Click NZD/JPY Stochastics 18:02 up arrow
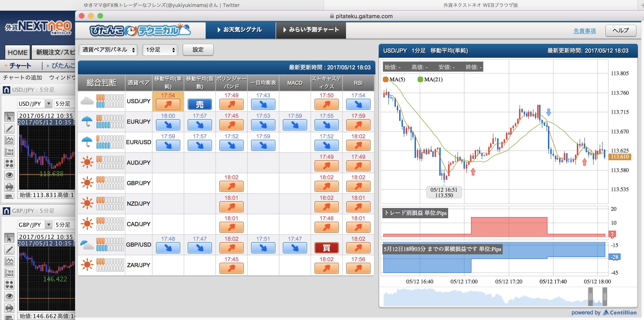644x320 pixels. click(x=326, y=207)
